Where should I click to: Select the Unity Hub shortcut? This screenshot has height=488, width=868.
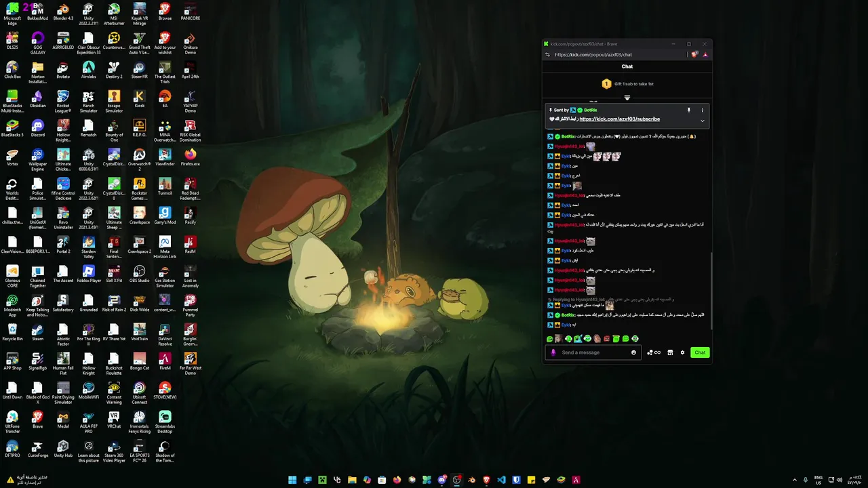tap(63, 449)
